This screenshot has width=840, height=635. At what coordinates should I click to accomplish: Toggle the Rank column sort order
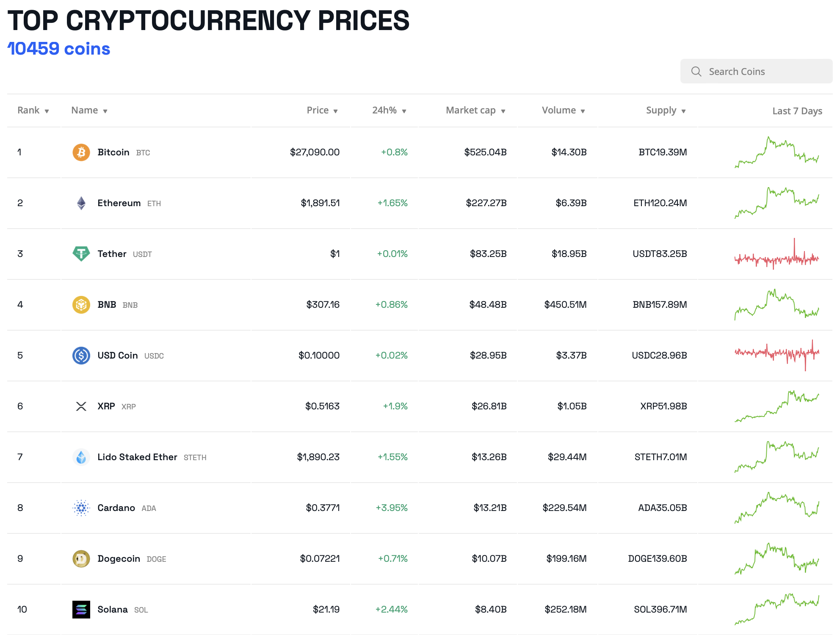click(47, 110)
